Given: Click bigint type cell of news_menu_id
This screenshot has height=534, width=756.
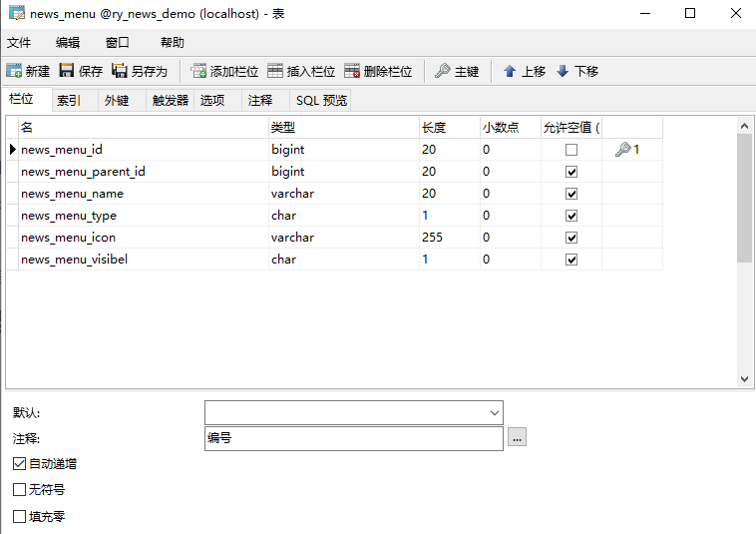Looking at the screenshot, I should [x=344, y=150].
